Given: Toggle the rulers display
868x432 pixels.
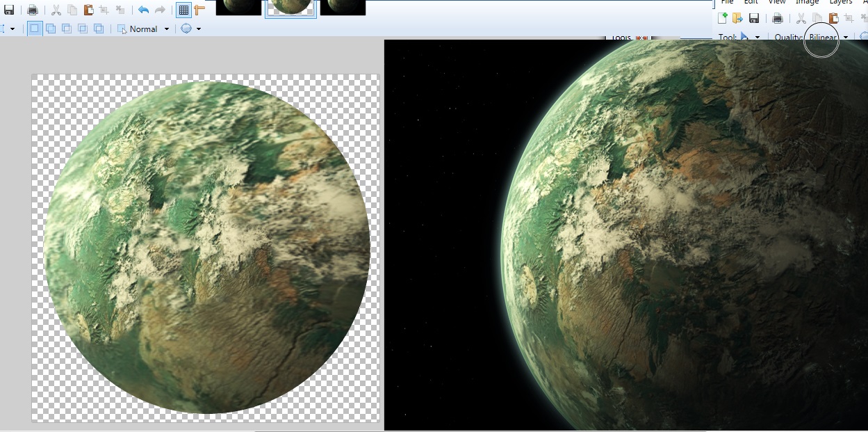Looking at the screenshot, I should pos(199,9).
